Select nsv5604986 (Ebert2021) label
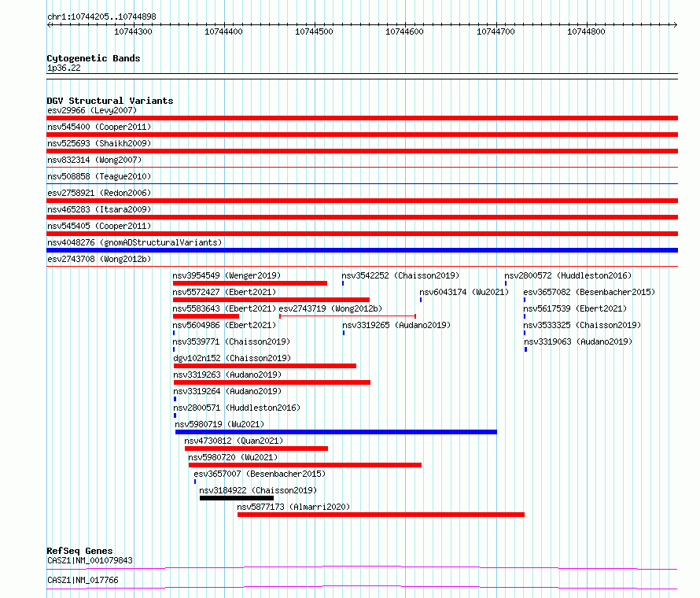 tap(225, 325)
